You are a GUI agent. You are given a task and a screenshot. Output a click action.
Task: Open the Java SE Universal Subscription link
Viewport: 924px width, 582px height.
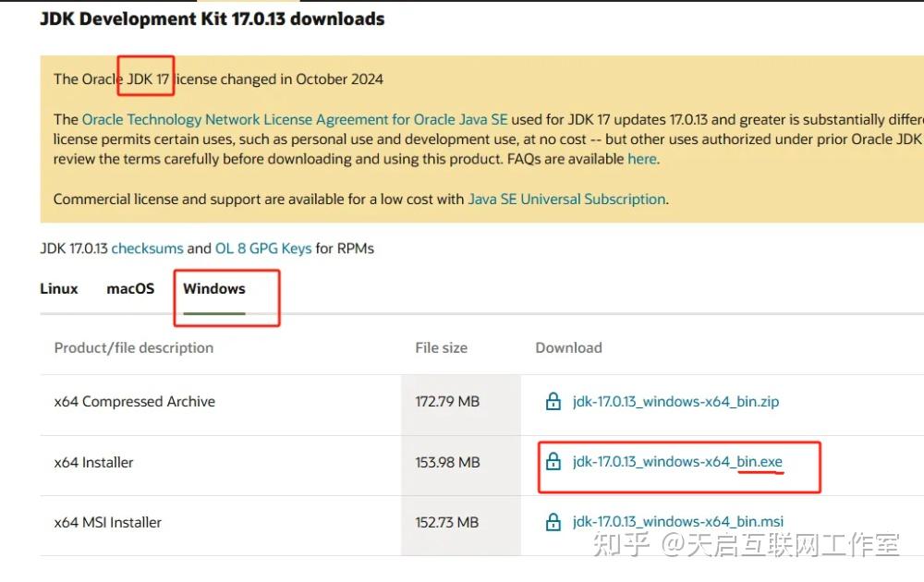coord(566,199)
